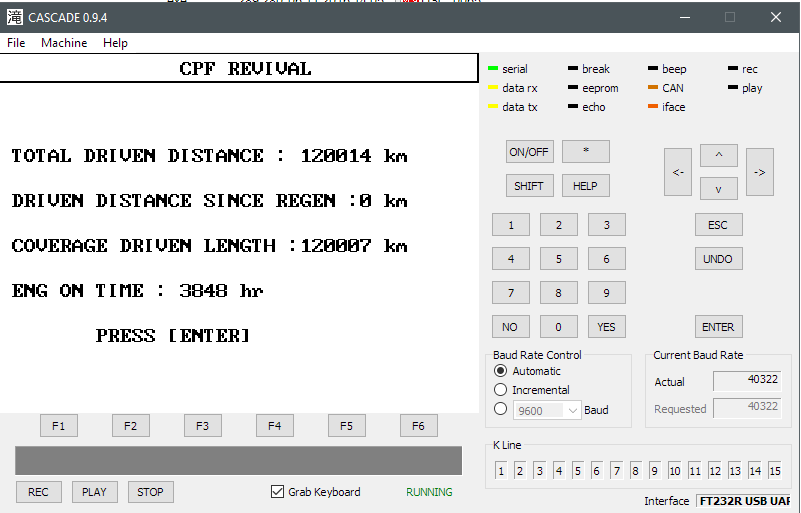Toggle the Grab Keyboard checkbox
Screen dimensions: 801x513
pyautogui.click(x=278, y=492)
